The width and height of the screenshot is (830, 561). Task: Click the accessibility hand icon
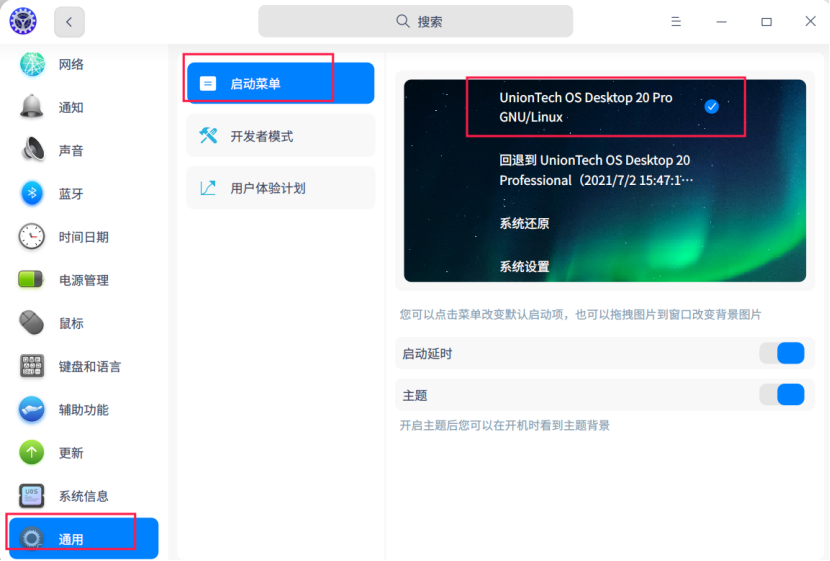click(x=32, y=409)
